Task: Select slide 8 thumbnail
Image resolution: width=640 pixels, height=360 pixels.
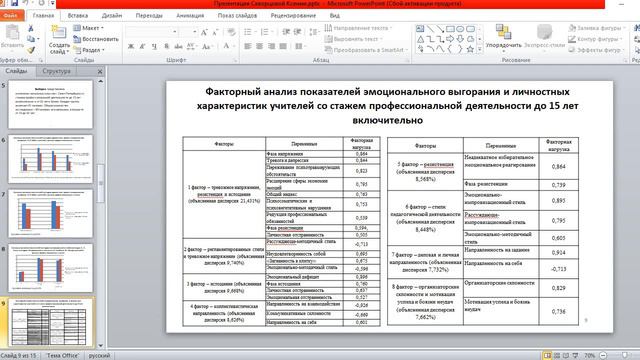Action: coord(51,268)
